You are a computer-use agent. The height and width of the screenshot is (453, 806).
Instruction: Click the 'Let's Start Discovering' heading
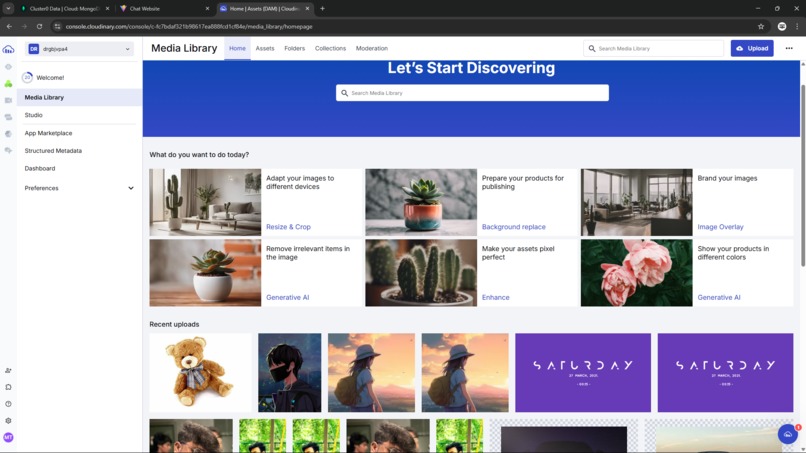471,68
